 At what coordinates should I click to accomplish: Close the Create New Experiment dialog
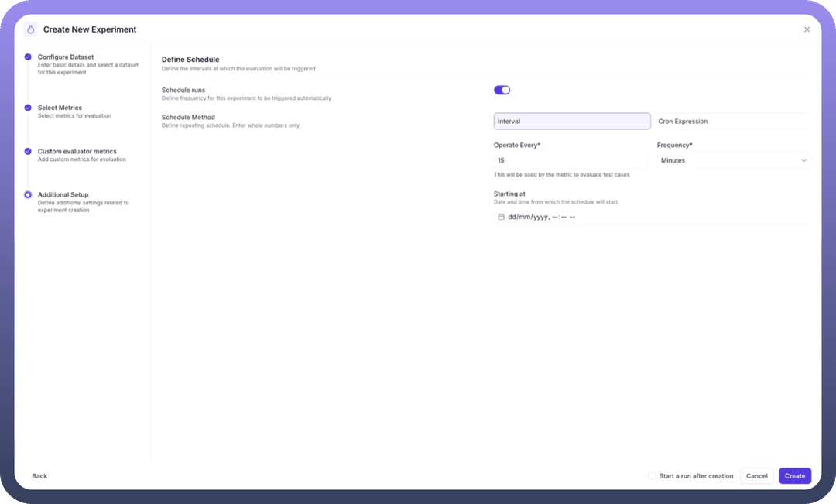[807, 29]
